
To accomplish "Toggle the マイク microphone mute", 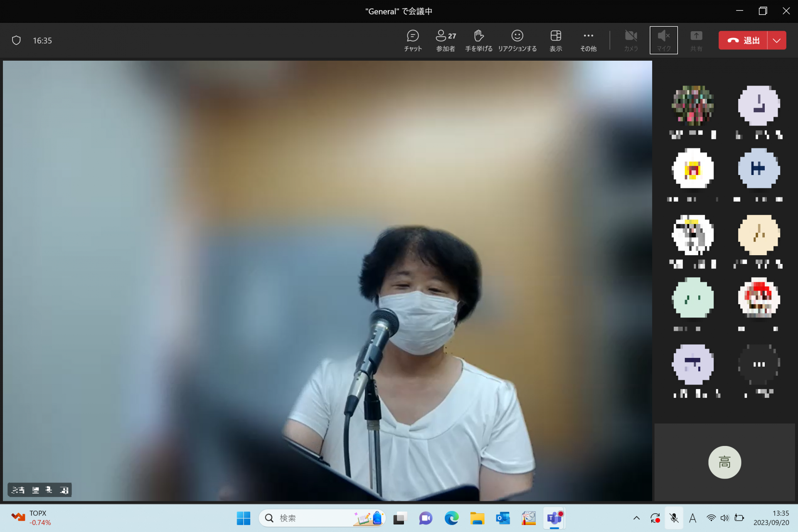I will (664, 40).
